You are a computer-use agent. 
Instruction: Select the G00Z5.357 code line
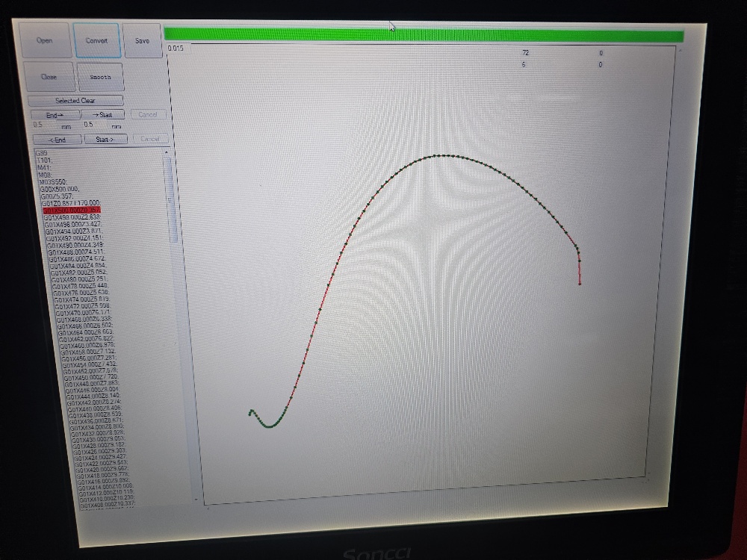[58, 196]
